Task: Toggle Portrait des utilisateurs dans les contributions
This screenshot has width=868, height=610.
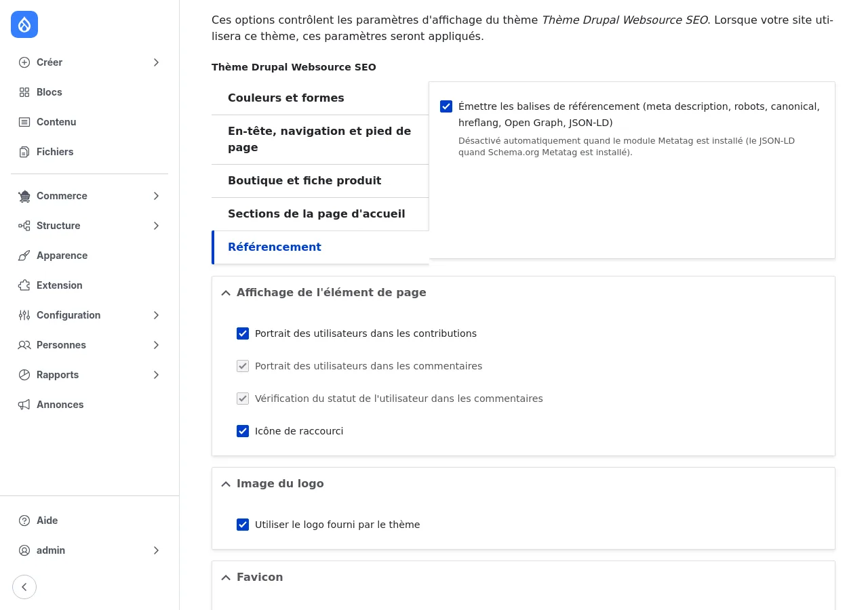Action: pos(243,333)
